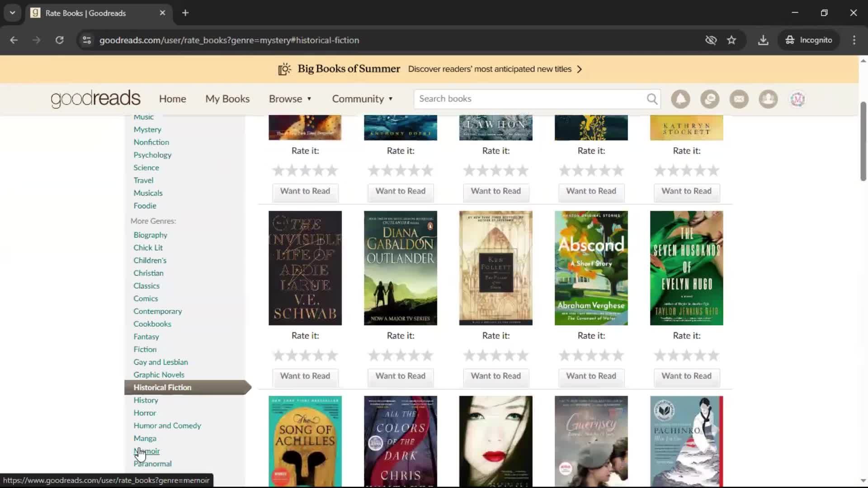Open the My Books navigation link

coord(227,99)
